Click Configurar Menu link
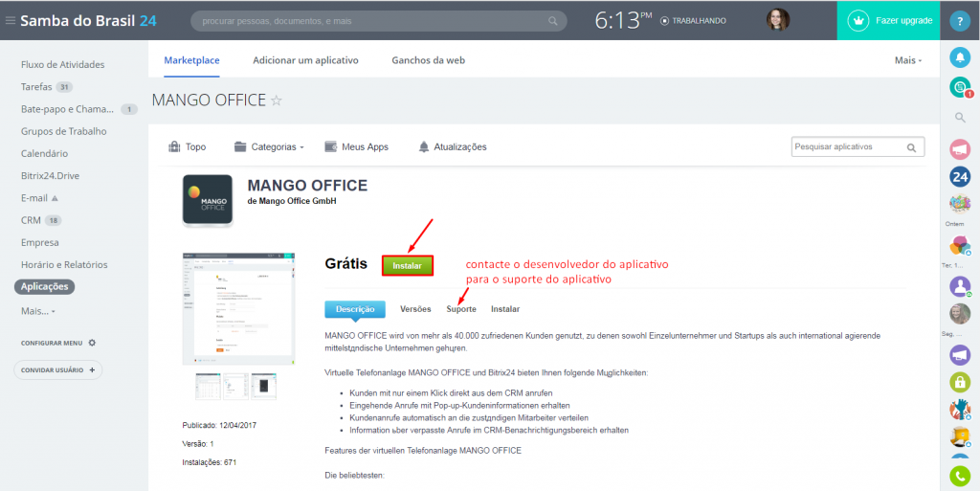 [52, 343]
